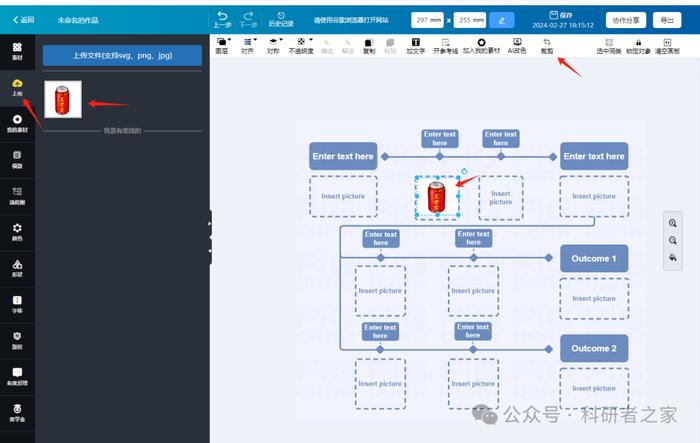Click the 返回 (back) item
Viewport: 700px width, 443px height.
tap(24, 20)
